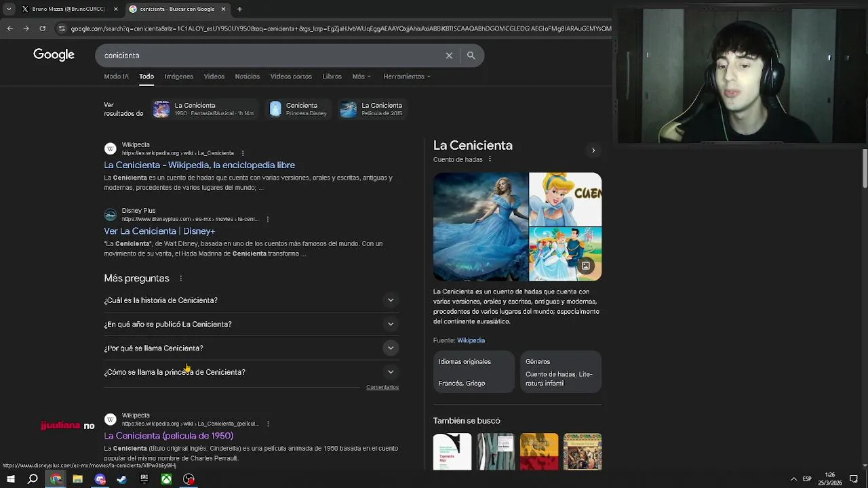Close the cenicienta Google tab
Screen dimensions: 868x488
coord(223,9)
